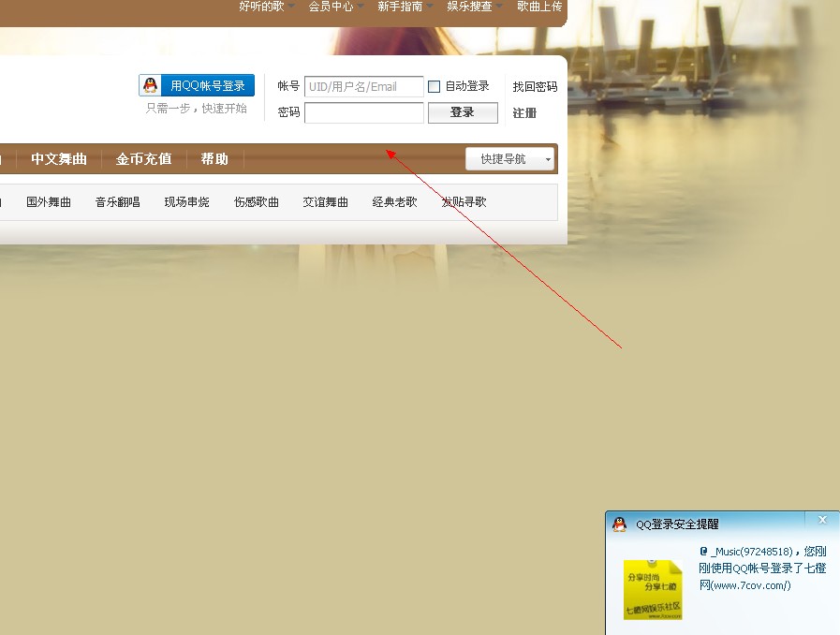Open the 找回密码 link
The height and width of the screenshot is (635, 840).
[x=535, y=86]
